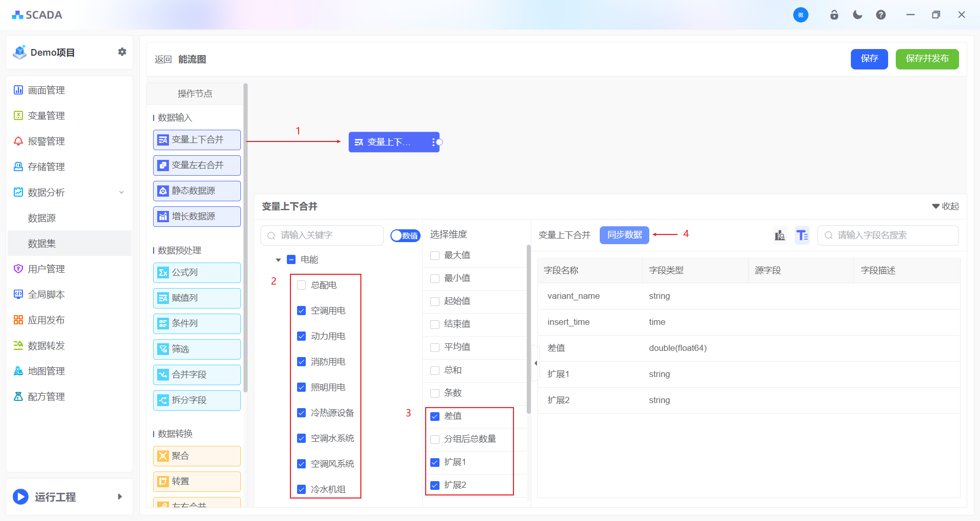Open 变量管理 in the sidebar
This screenshot has height=521, width=980.
(x=46, y=116)
